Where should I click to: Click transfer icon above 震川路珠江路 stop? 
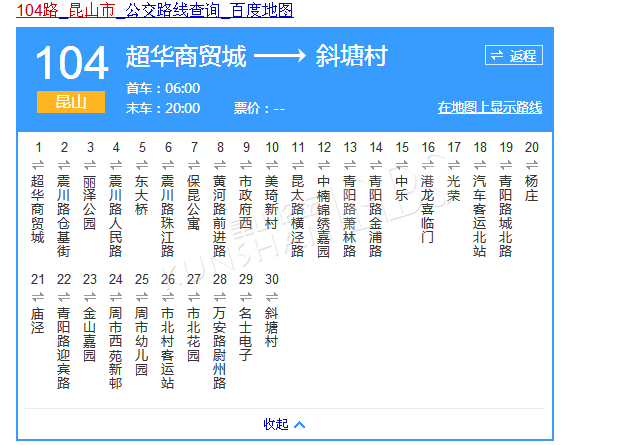point(168,164)
